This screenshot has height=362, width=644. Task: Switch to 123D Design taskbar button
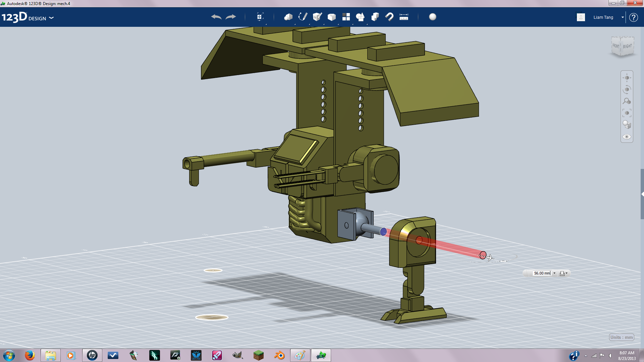pos(321,355)
